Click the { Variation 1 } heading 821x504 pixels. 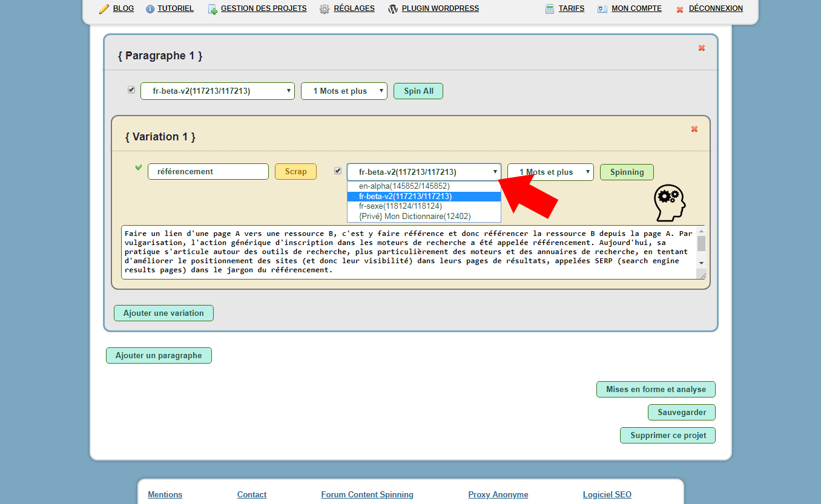[x=160, y=137]
